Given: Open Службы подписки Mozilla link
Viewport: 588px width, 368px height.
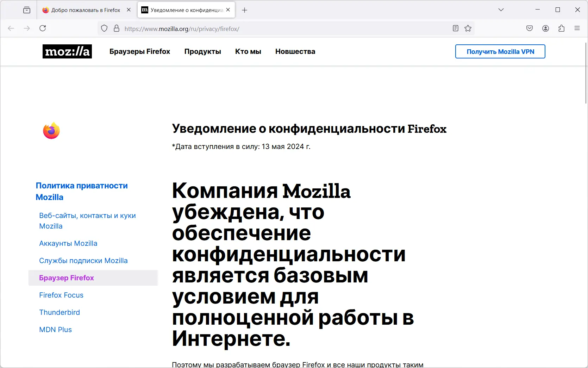Looking at the screenshot, I should click(83, 261).
